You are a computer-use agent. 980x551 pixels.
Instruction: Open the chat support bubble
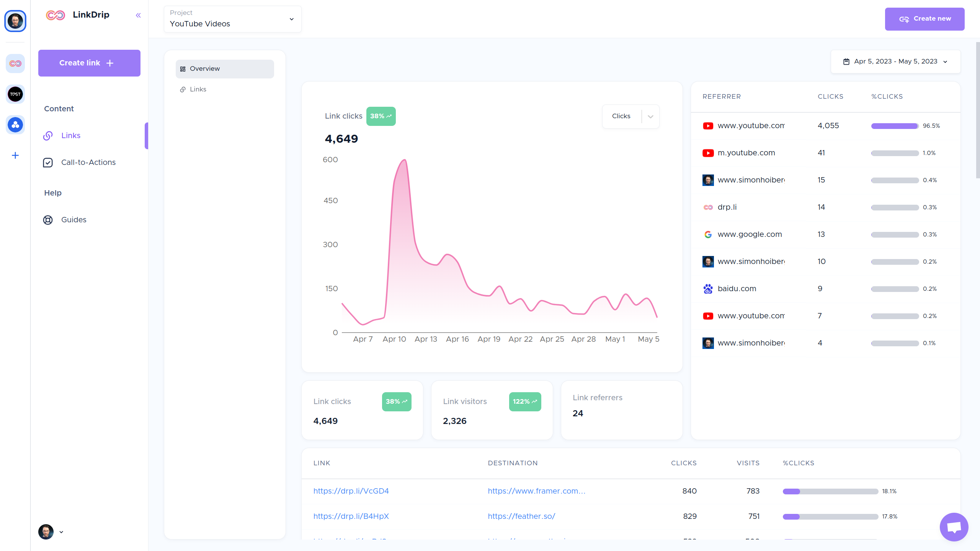tap(954, 527)
